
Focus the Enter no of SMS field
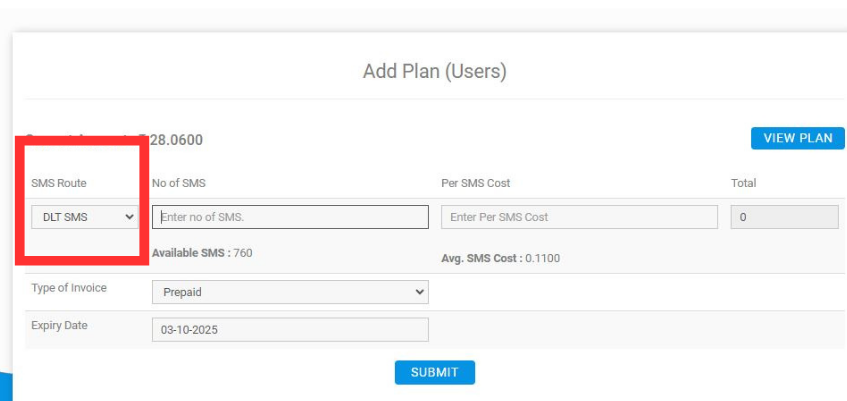[x=289, y=217]
